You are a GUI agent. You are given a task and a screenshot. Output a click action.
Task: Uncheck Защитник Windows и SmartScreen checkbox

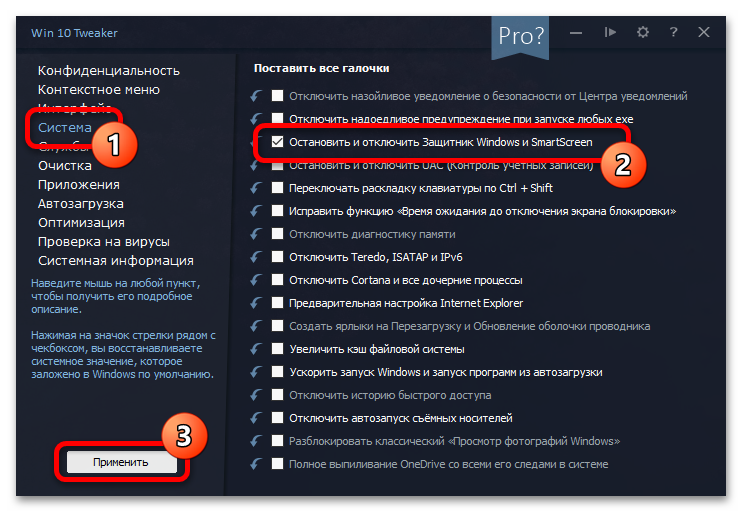(277, 141)
